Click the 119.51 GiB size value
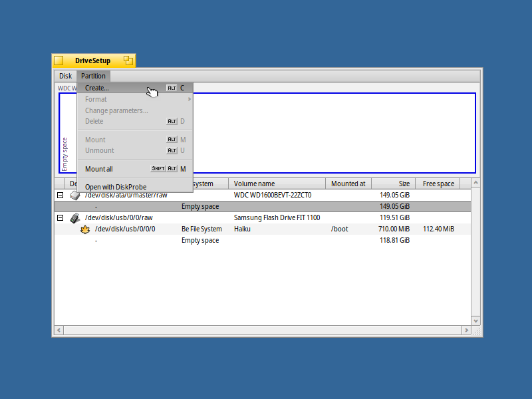532x399 pixels. pos(394,218)
